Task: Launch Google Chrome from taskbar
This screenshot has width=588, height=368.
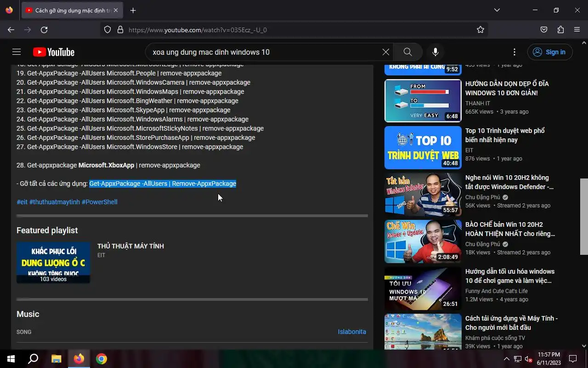Action: (x=102, y=359)
